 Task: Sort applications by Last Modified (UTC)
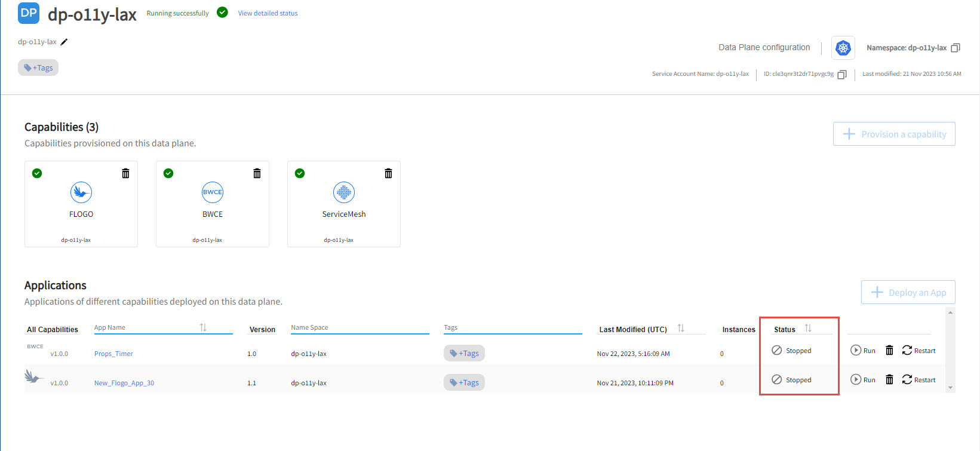coord(681,328)
